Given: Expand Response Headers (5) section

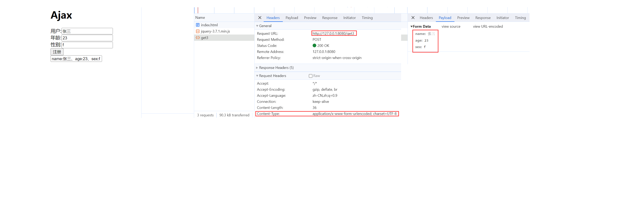Looking at the screenshot, I should 257,68.
